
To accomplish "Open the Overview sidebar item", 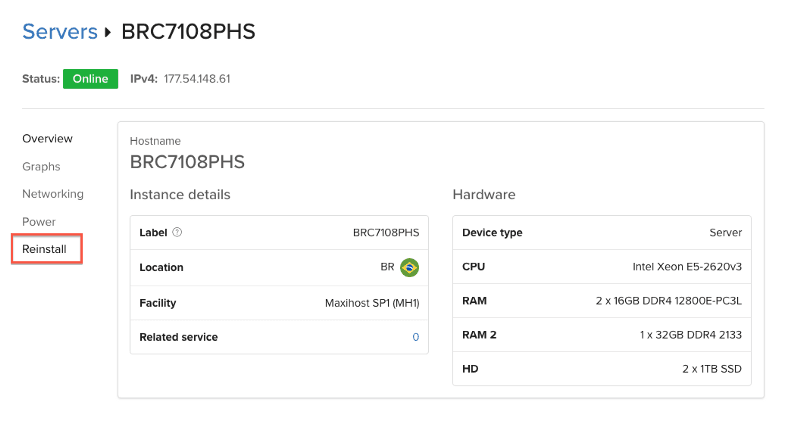I will pos(47,139).
